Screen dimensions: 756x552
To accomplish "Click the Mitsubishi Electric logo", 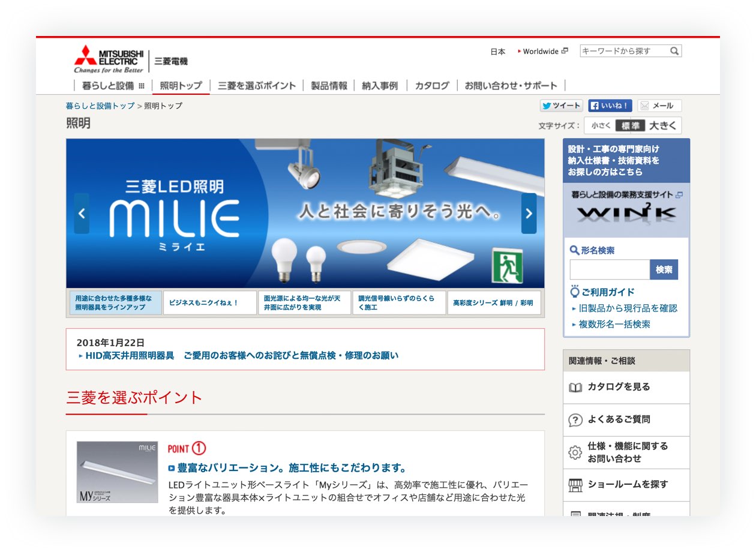I will point(109,59).
